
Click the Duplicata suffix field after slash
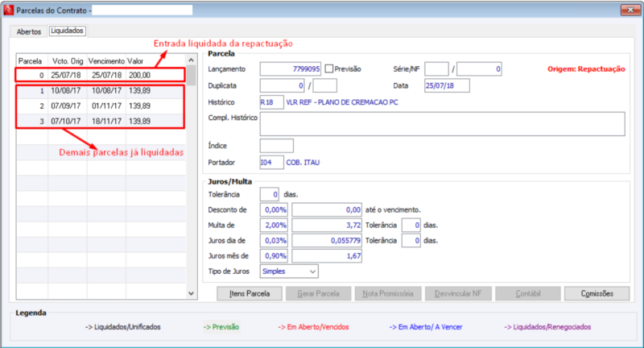[x=325, y=86]
